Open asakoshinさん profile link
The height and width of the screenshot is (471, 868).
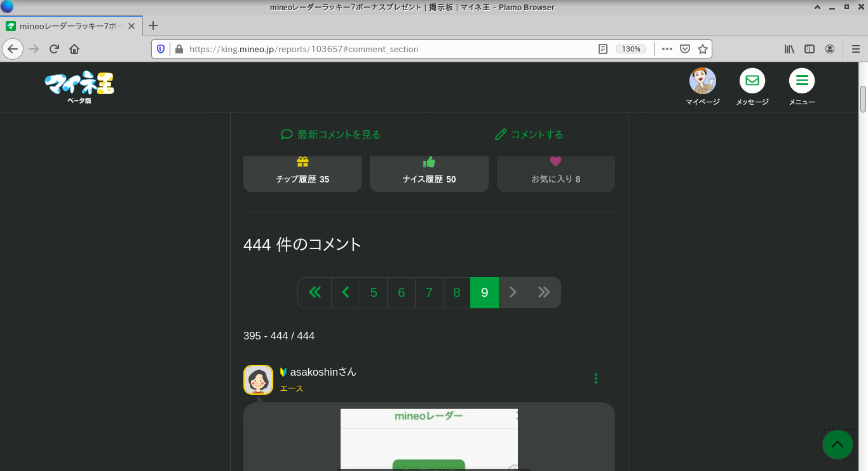(x=323, y=372)
